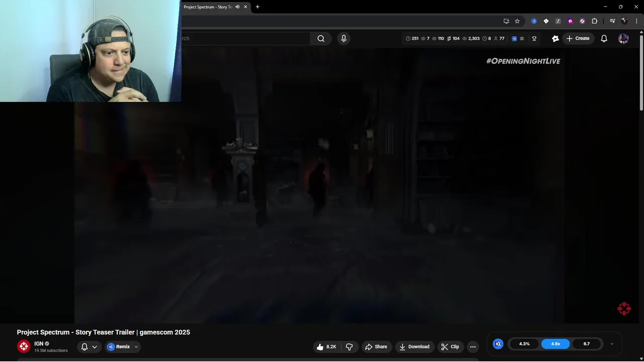Open the Extensions puzzle menu

pyautogui.click(x=594, y=21)
